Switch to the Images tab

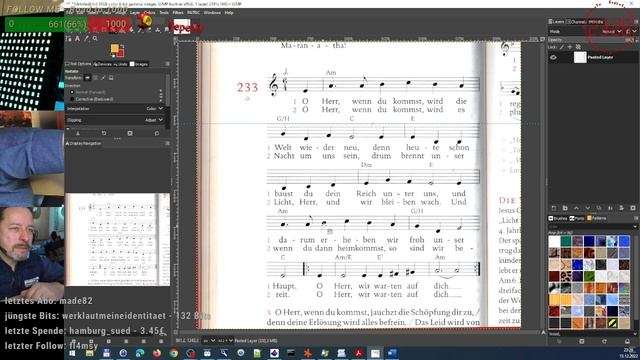pyautogui.click(x=139, y=64)
